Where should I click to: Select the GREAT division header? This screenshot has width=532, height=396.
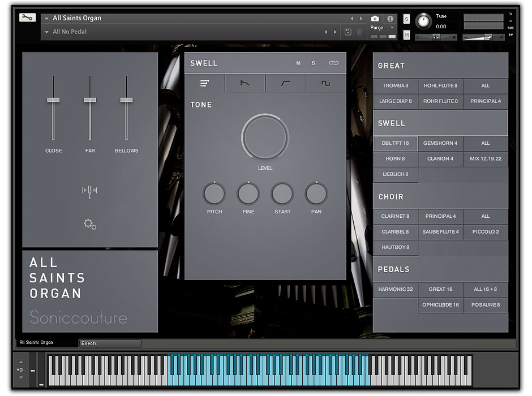coord(440,66)
